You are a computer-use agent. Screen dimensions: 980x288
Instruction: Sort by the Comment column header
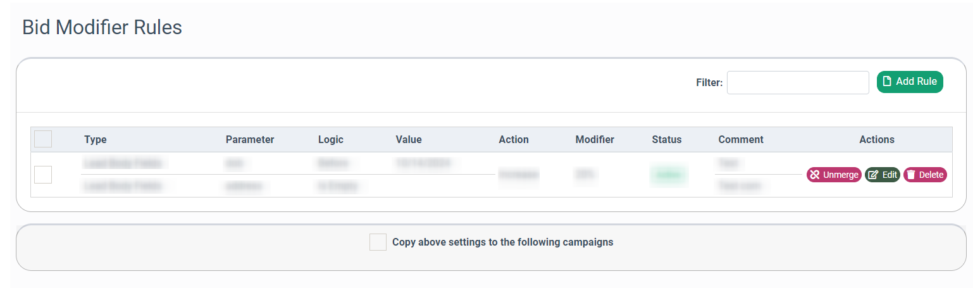point(741,139)
